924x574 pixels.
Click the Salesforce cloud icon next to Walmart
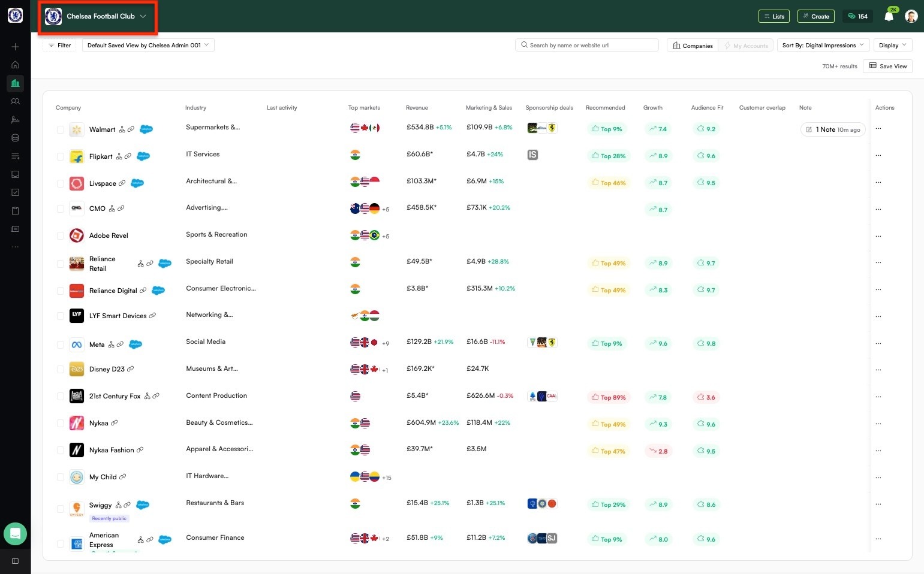coord(146,129)
